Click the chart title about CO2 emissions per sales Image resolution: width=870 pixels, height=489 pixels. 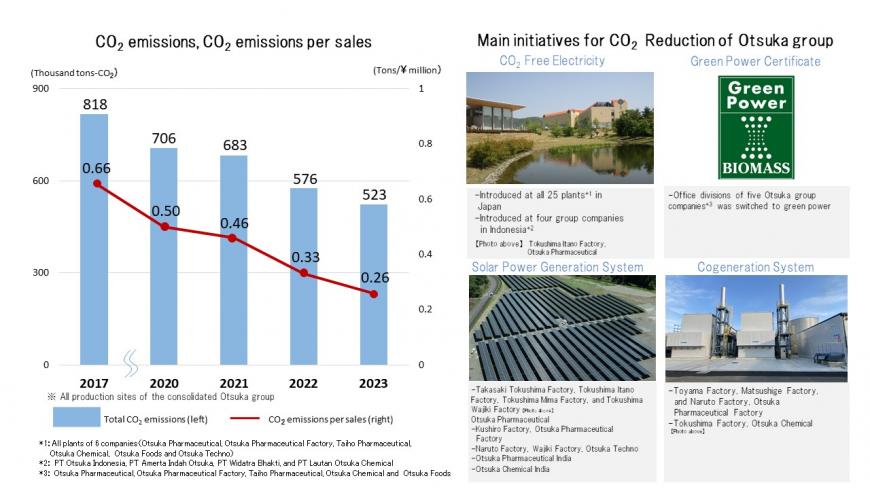click(x=233, y=42)
